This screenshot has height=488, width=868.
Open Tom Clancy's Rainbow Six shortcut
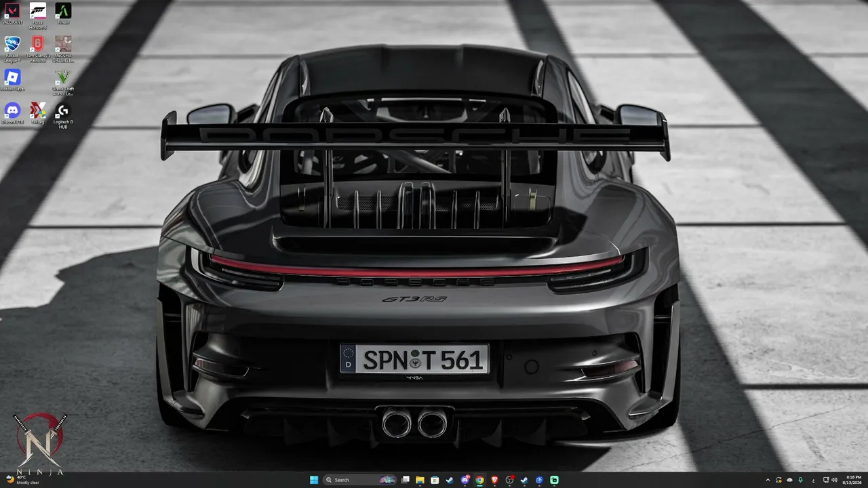38,49
